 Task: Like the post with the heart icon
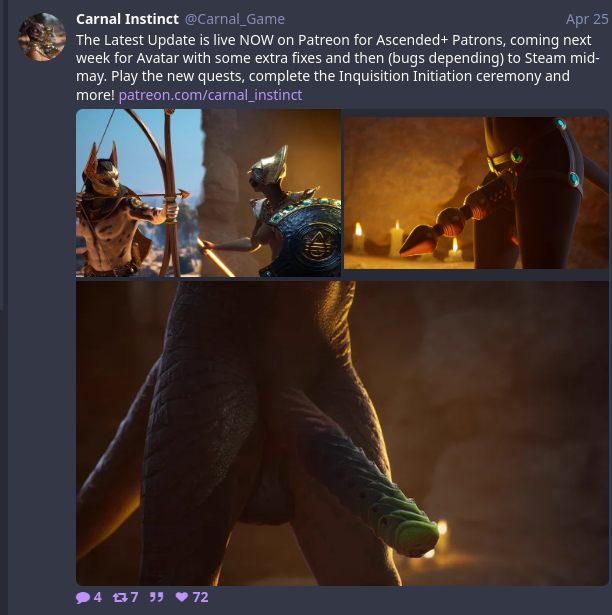click(182, 597)
